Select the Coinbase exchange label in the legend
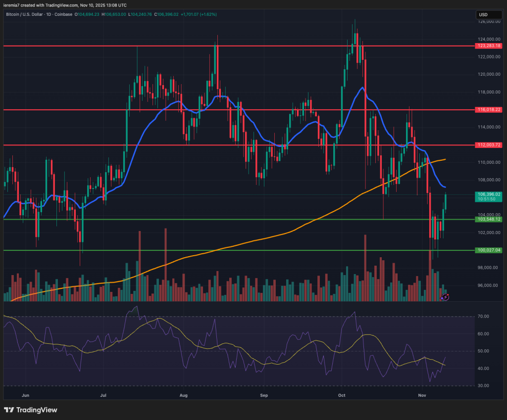507x420 pixels. (x=63, y=14)
